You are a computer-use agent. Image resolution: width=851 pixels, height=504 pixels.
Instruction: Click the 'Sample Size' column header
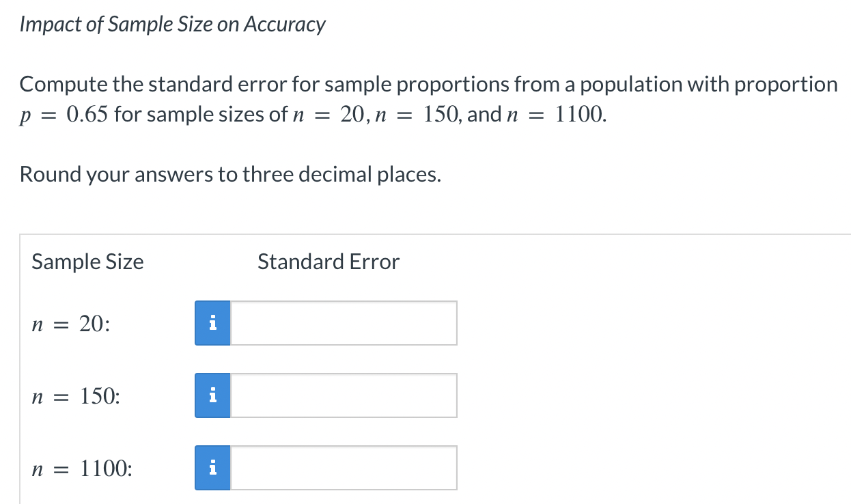87,262
